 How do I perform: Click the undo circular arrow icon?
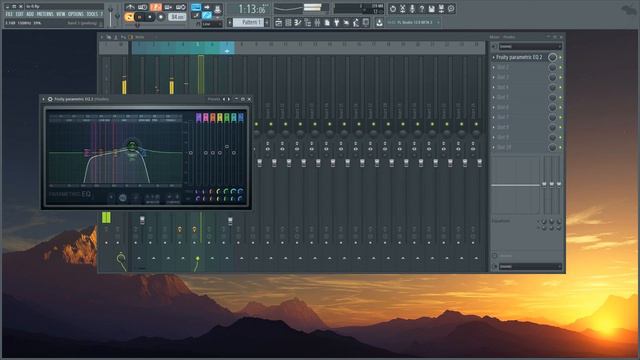point(393,9)
